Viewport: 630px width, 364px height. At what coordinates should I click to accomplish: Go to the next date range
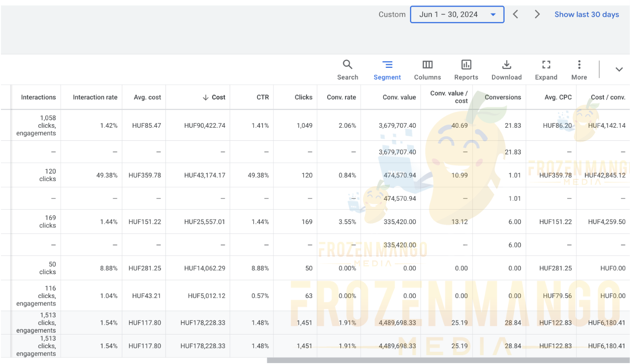[537, 15]
